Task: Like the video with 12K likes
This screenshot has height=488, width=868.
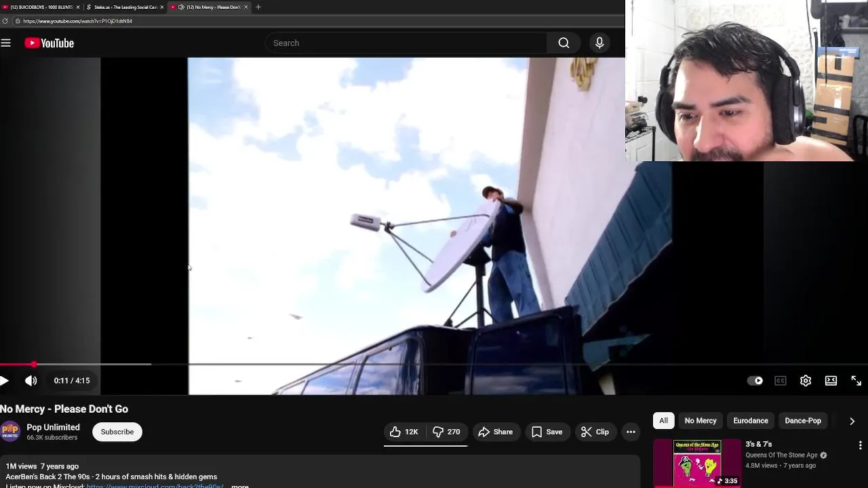Action: pyautogui.click(x=404, y=432)
